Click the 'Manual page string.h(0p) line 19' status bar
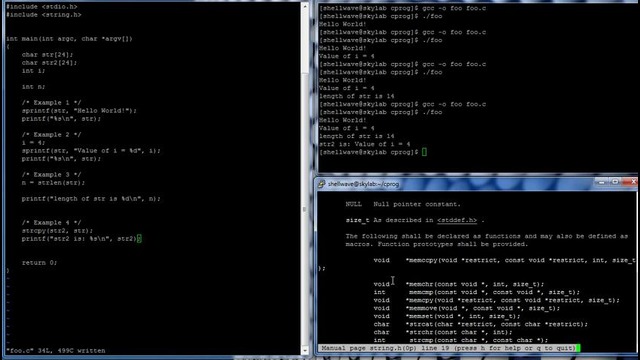This screenshot has height=360, width=640. click(449, 348)
